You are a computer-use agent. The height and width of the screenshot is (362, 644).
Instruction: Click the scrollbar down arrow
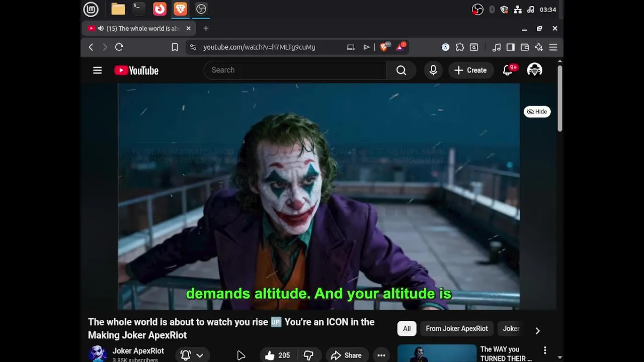pos(559,358)
